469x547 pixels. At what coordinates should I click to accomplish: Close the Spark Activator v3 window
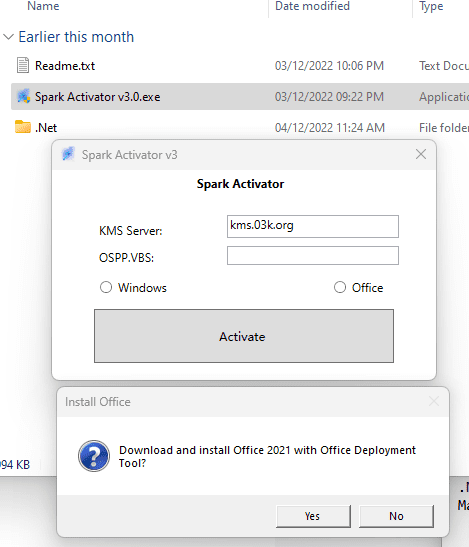coord(421,154)
